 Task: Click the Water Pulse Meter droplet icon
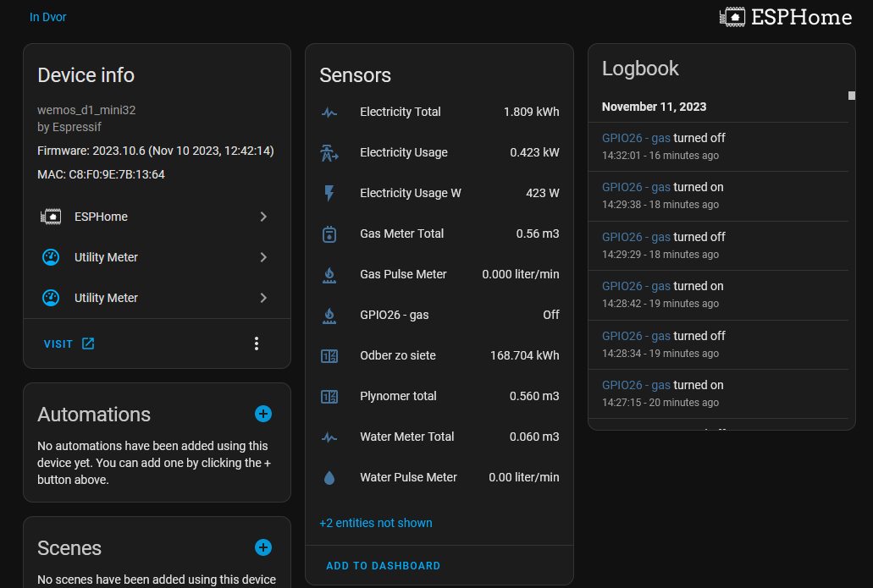coord(329,477)
